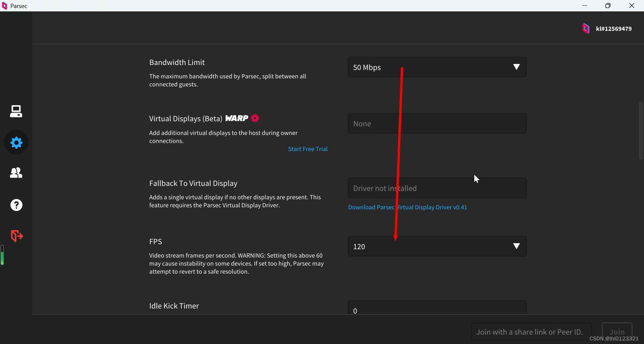Close the Parsec window
The height and width of the screenshot is (344, 644).
pyautogui.click(x=632, y=6)
